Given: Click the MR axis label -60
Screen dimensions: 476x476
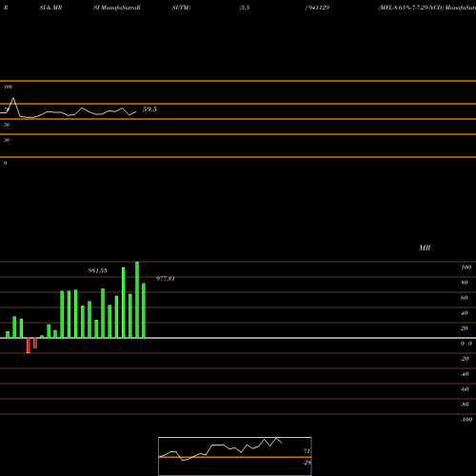Looking at the screenshot, I should coord(465,389).
